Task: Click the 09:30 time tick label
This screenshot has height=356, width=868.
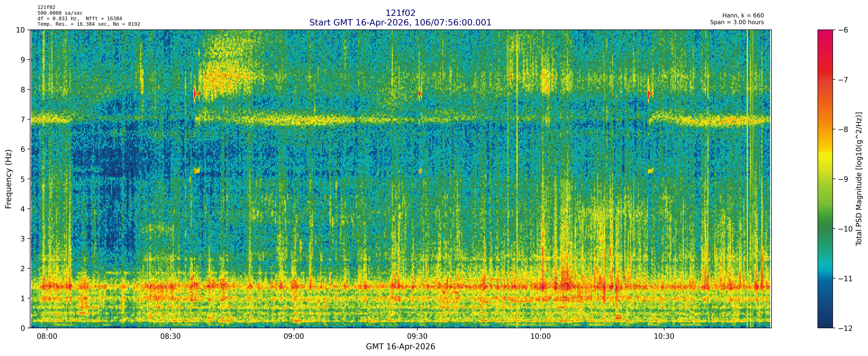Action: click(x=417, y=336)
